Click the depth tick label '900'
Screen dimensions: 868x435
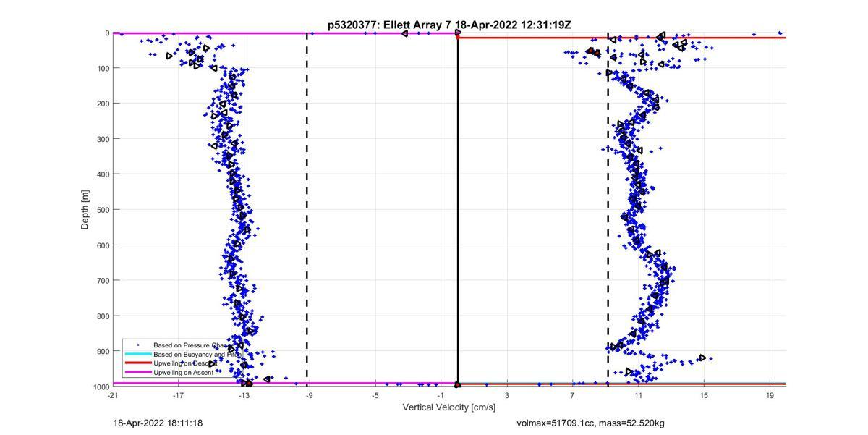(x=103, y=352)
